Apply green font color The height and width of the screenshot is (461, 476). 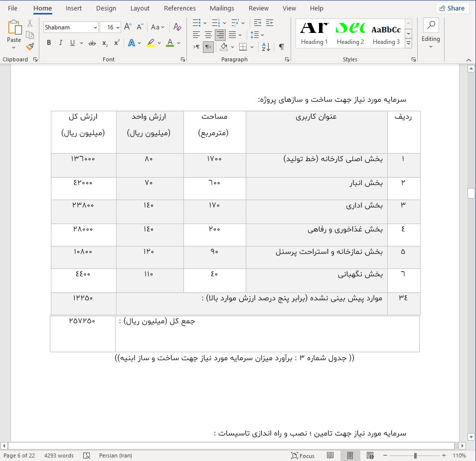pyautogui.click(x=170, y=43)
